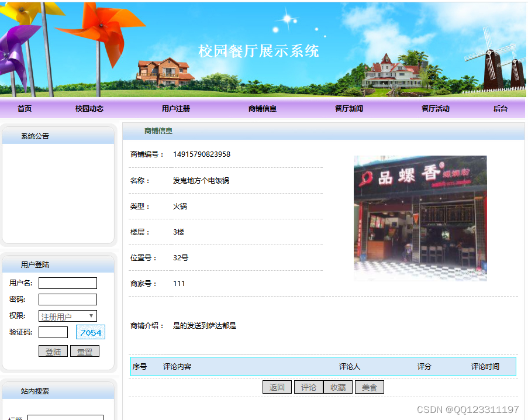Viewport: 528px width, 420px height.
Task: Click the 站内搜索 panel title
Action: pos(35,391)
